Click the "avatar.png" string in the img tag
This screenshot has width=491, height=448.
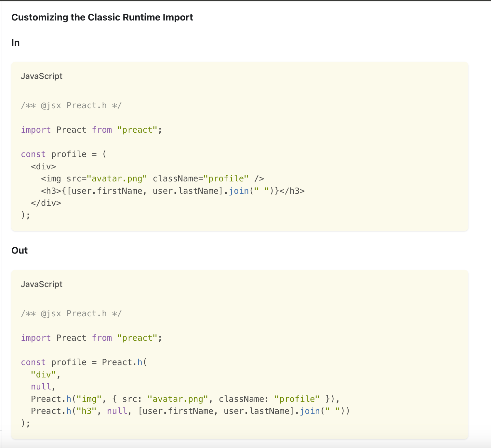tap(117, 178)
